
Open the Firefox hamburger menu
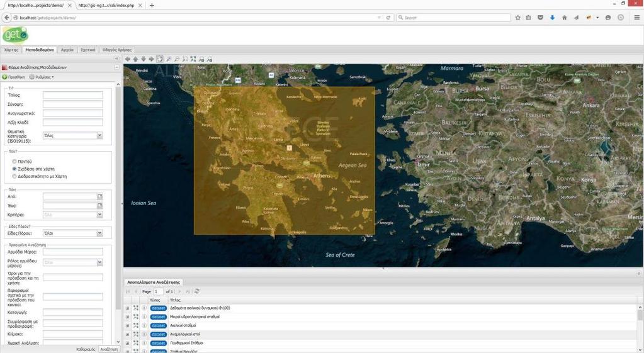(636, 18)
